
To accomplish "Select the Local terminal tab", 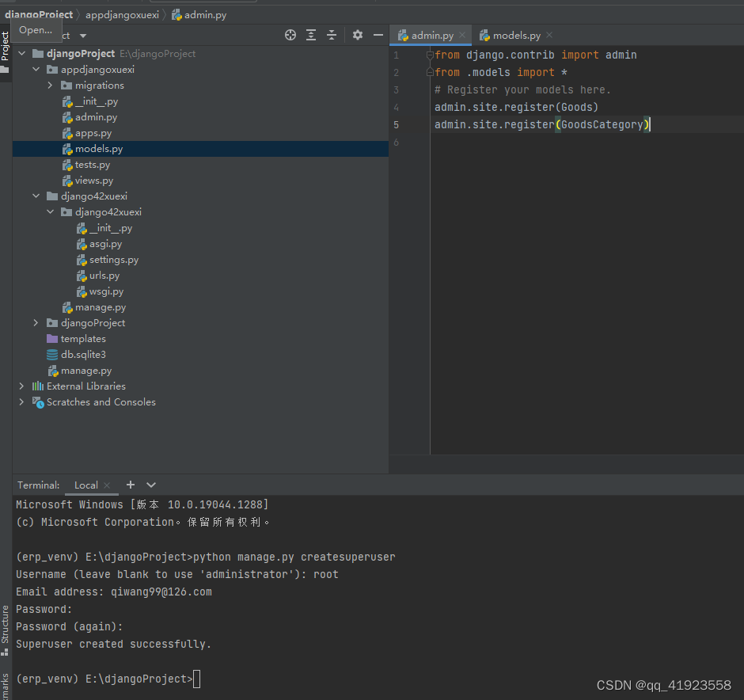I will tap(85, 485).
